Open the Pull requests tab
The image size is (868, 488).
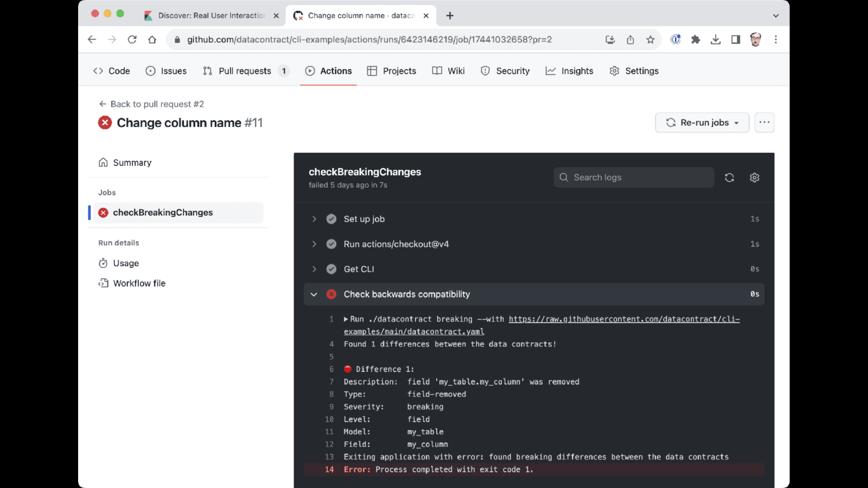pyautogui.click(x=246, y=71)
